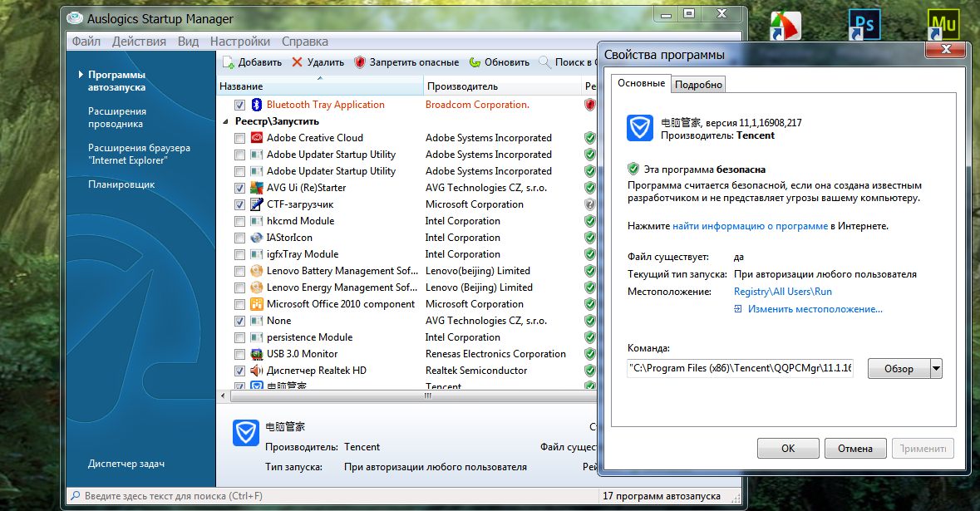Click gray unknown shield in CTF-загрузчик row
The width and height of the screenshot is (980, 511).
tap(589, 204)
